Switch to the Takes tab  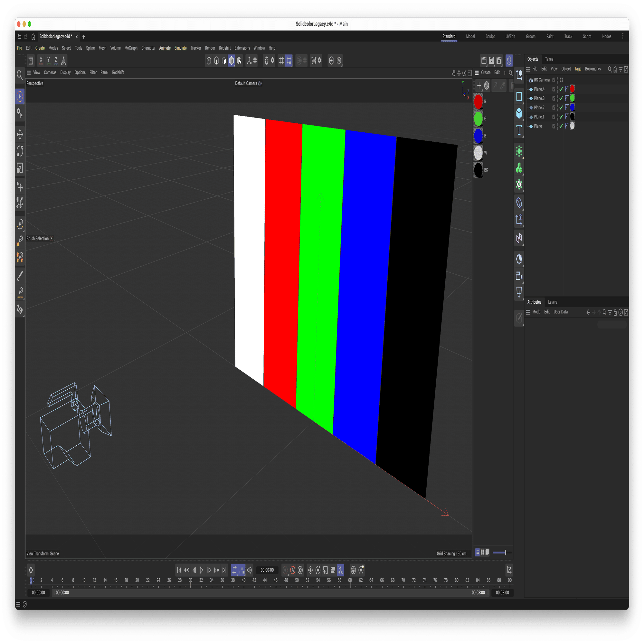549,59
